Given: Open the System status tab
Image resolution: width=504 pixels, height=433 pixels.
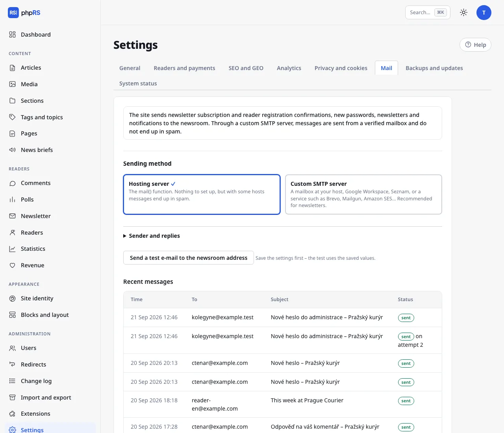Looking at the screenshot, I should (x=138, y=83).
